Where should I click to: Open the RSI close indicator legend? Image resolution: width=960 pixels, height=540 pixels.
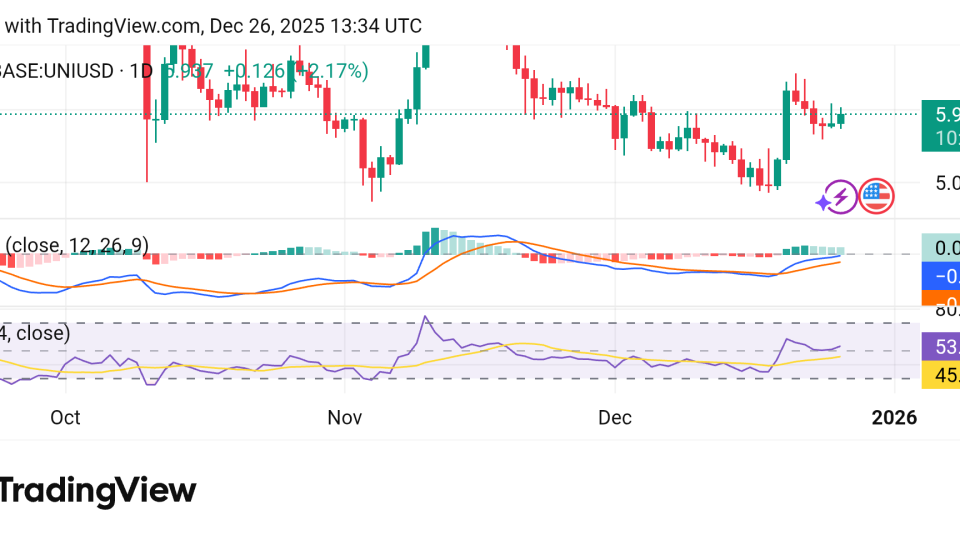click(35, 333)
